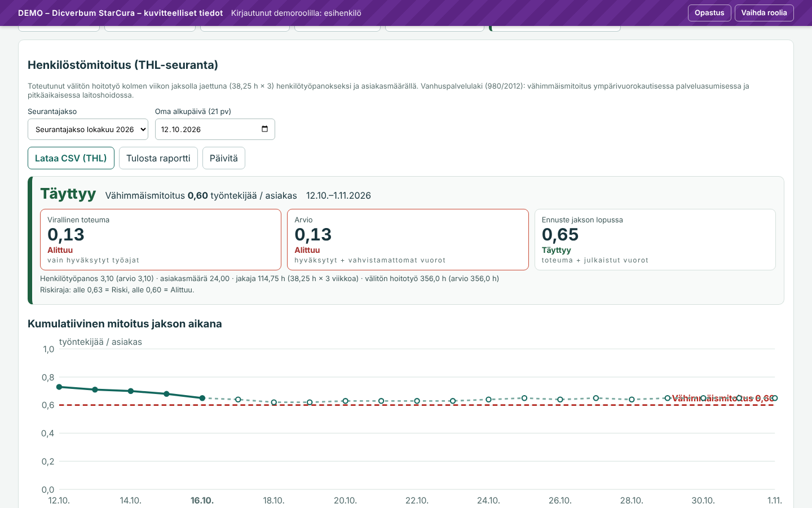
Task: Click the x-axis label 30.10.
Action: click(703, 501)
